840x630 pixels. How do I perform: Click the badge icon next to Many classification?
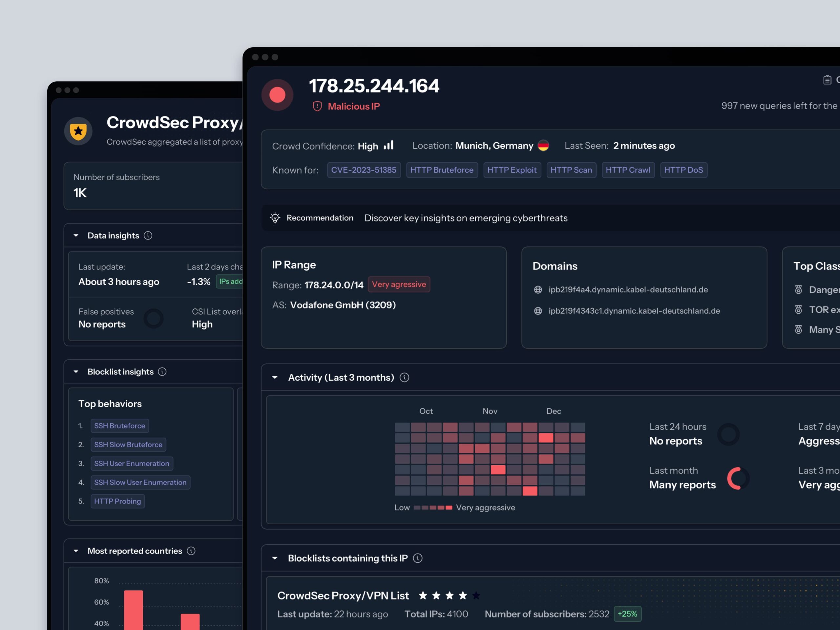[x=798, y=330]
